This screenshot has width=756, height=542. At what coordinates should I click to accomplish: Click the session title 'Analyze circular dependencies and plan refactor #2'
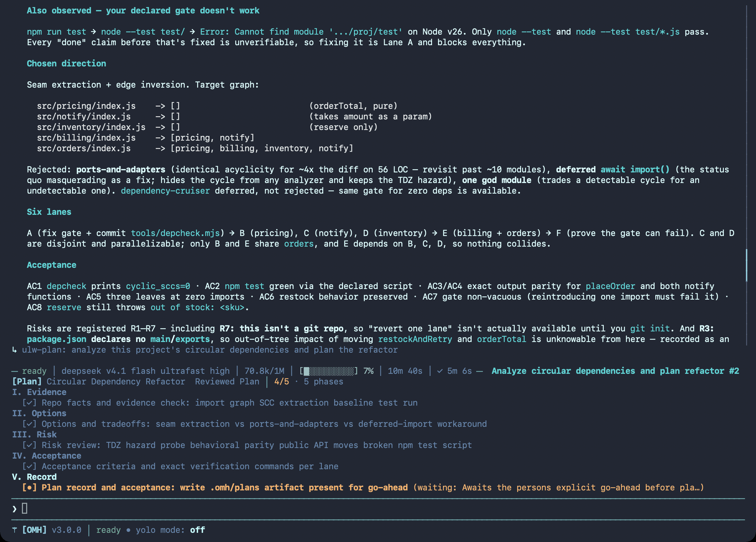pos(615,371)
